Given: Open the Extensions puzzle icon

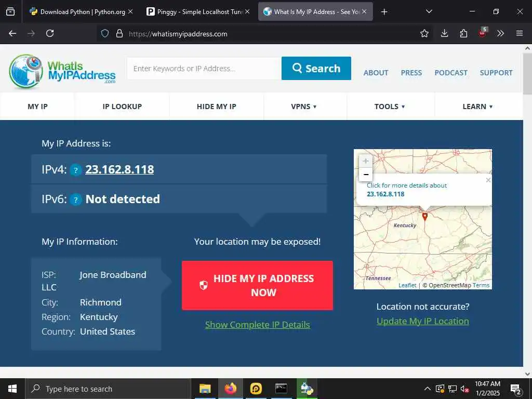Looking at the screenshot, I should tap(463, 33).
